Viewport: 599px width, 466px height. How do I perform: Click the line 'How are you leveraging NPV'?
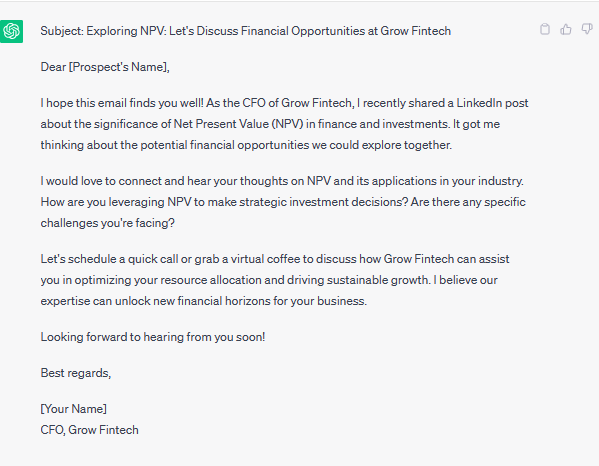click(x=283, y=202)
